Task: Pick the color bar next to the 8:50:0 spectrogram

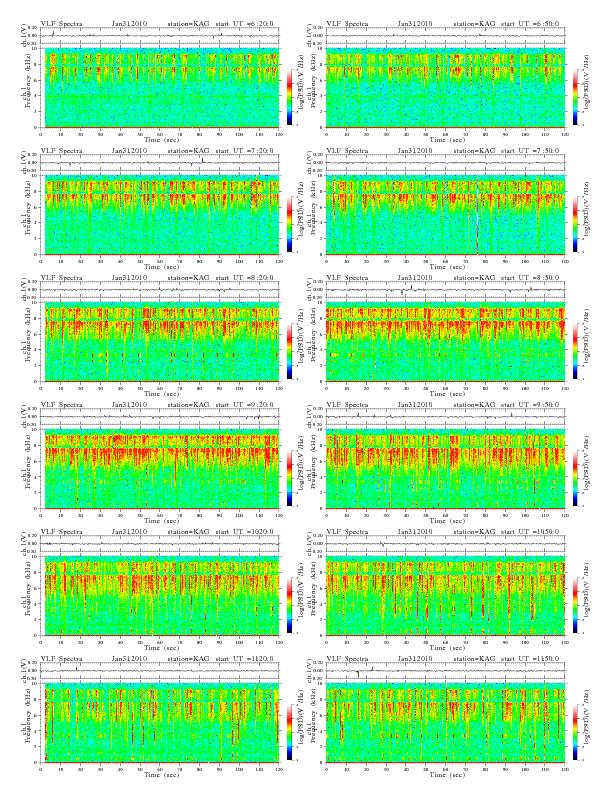Action: tap(576, 351)
